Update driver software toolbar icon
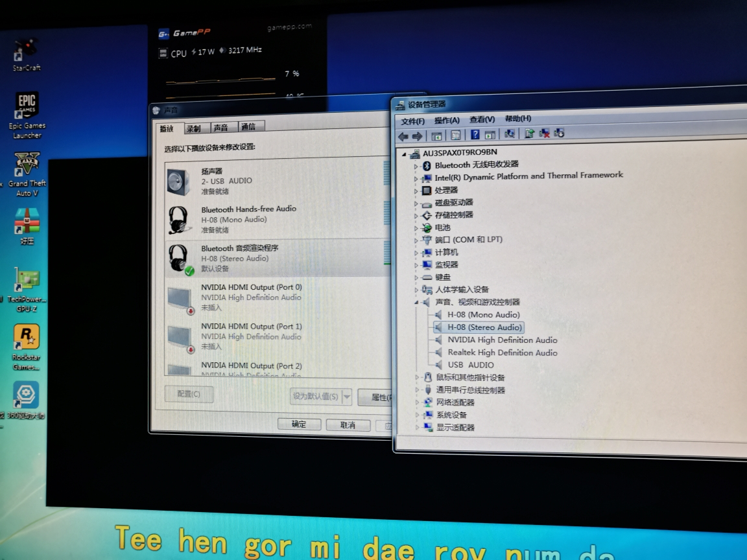 coord(529,134)
